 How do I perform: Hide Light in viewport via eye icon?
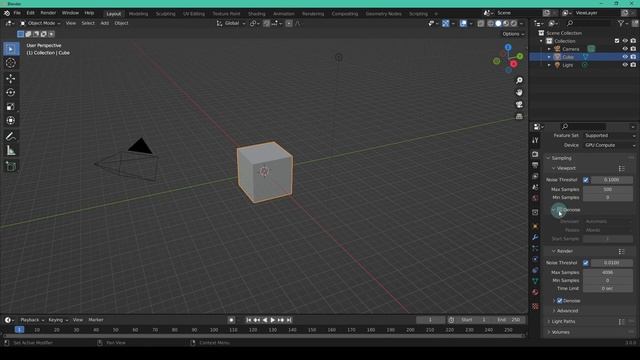[x=625, y=65]
